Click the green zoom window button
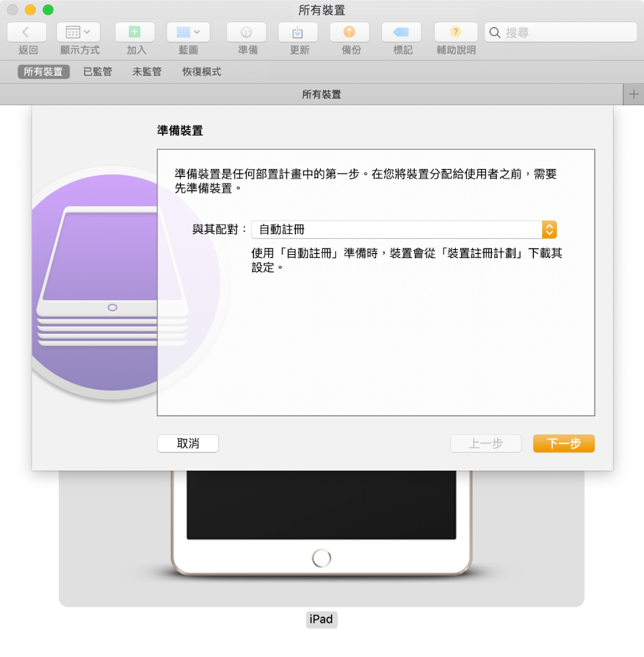The height and width of the screenshot is (657, 644). coord(48,9)
